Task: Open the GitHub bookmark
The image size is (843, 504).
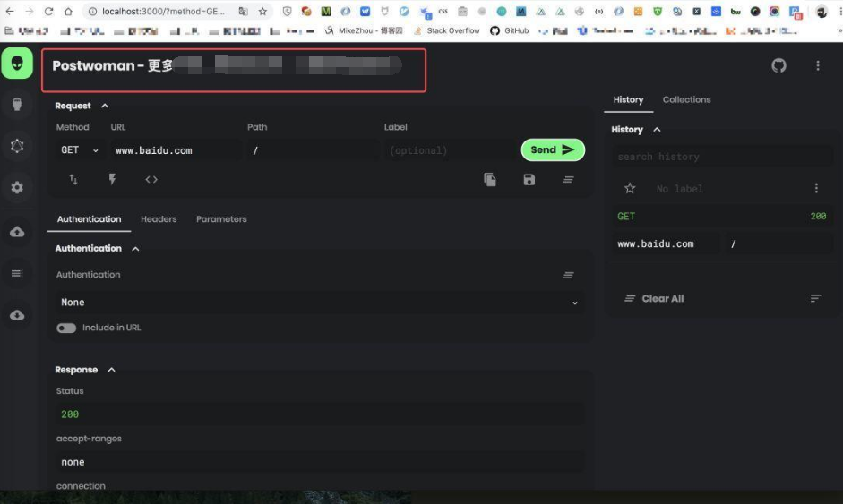Action: (x=509, y=30)
